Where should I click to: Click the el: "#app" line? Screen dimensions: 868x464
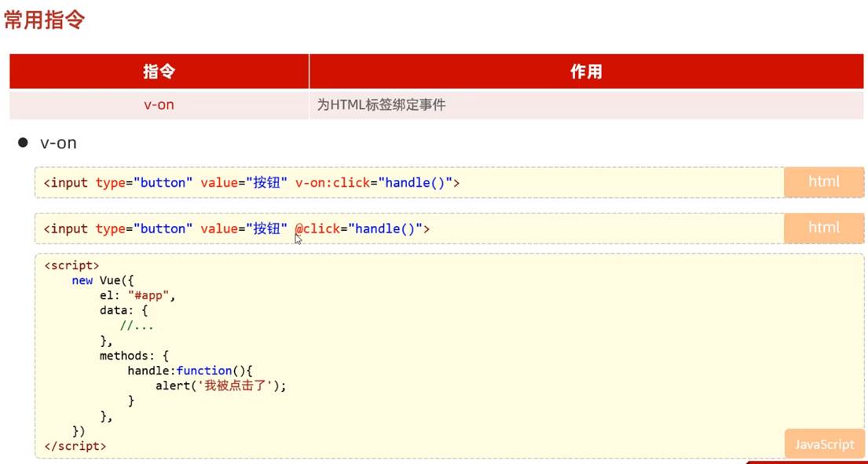[137, 295]
